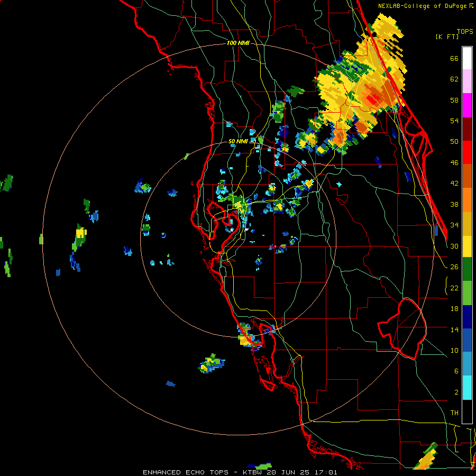Pick the light pink legend swatch
Viewport: 476px width, 476px height.
point(467,81)
